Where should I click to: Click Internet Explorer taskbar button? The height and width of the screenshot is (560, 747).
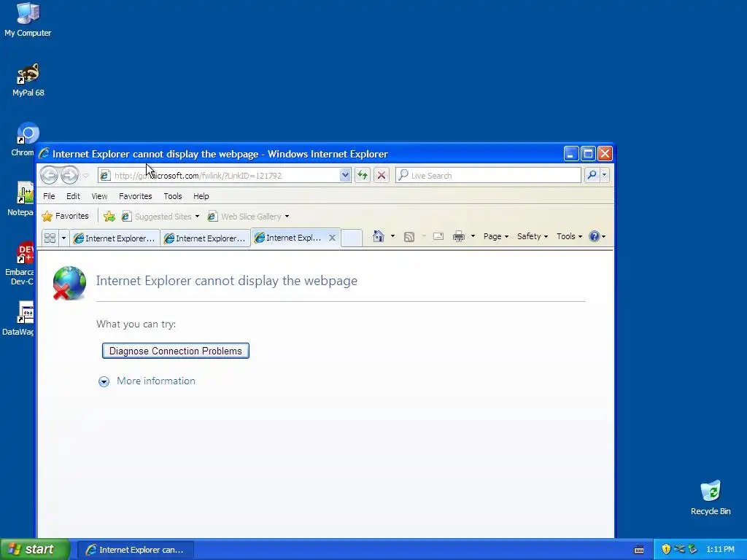(135, 550)
